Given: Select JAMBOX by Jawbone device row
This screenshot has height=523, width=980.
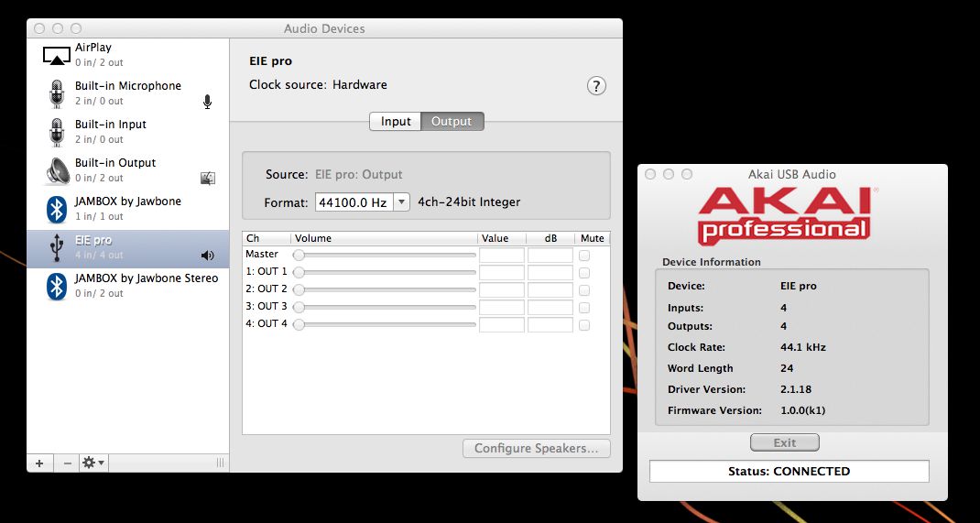Looking at the screenshot, I should tap(127, 209).
